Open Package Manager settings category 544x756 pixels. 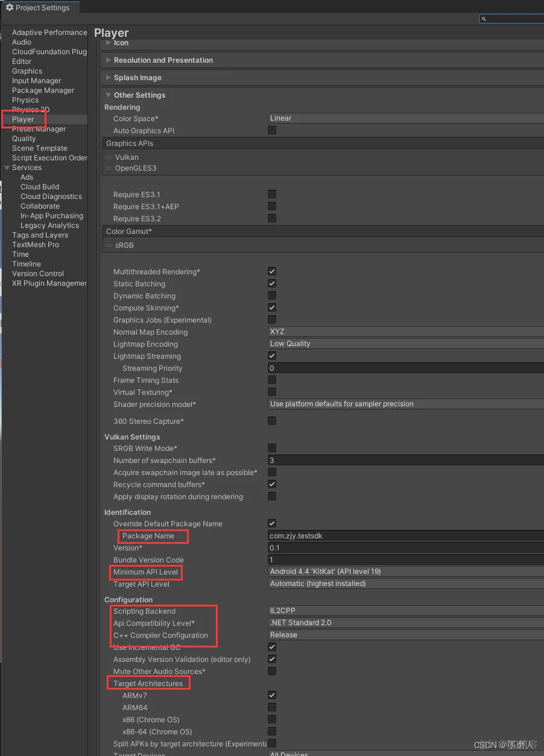click(x=43, y=90)
